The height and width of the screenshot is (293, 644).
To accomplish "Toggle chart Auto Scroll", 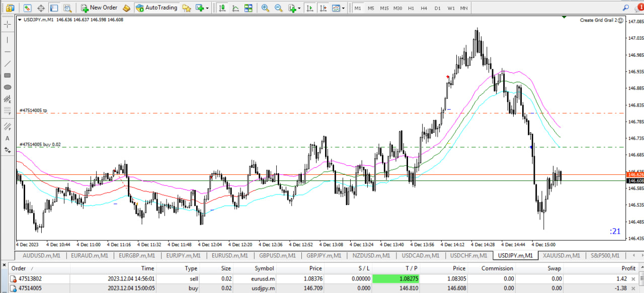I will click(310, 8).
